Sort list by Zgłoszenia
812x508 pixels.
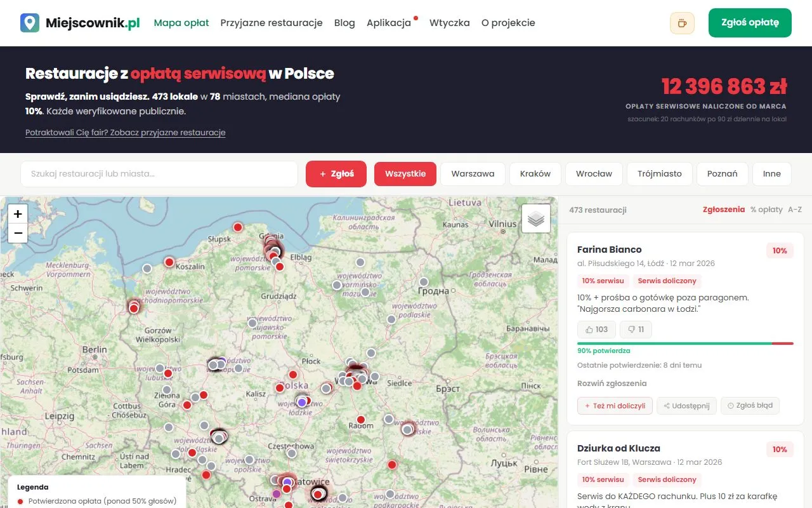click(724, 210)
